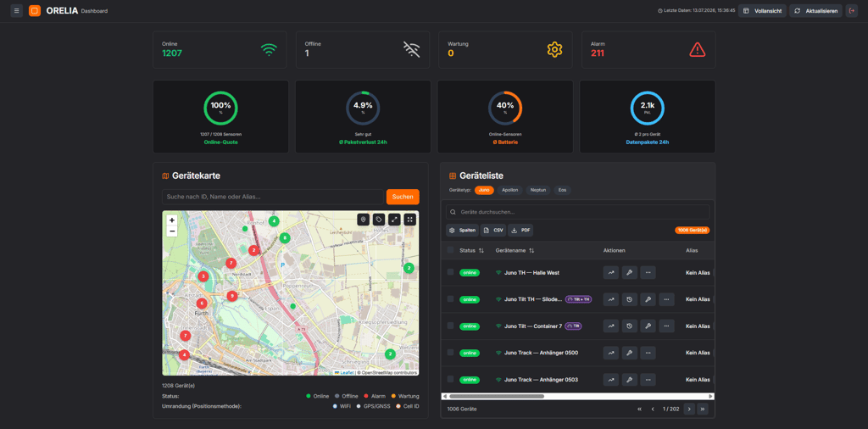Click the Paketverlust 4.9% ring gauge
The image size is (868, 429).
(363, 109)
